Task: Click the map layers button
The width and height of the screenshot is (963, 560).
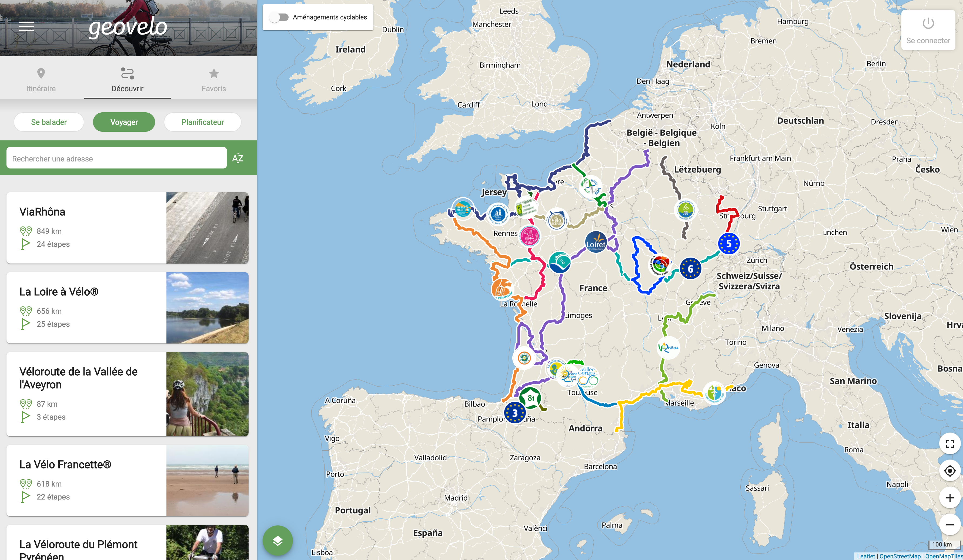Action: click(277, 541)
